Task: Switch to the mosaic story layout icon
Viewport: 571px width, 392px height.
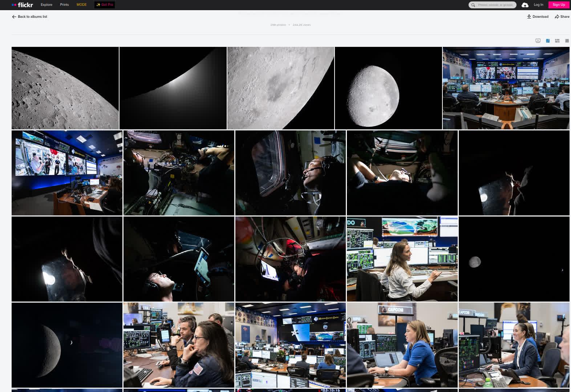Action: pos(557,41)
